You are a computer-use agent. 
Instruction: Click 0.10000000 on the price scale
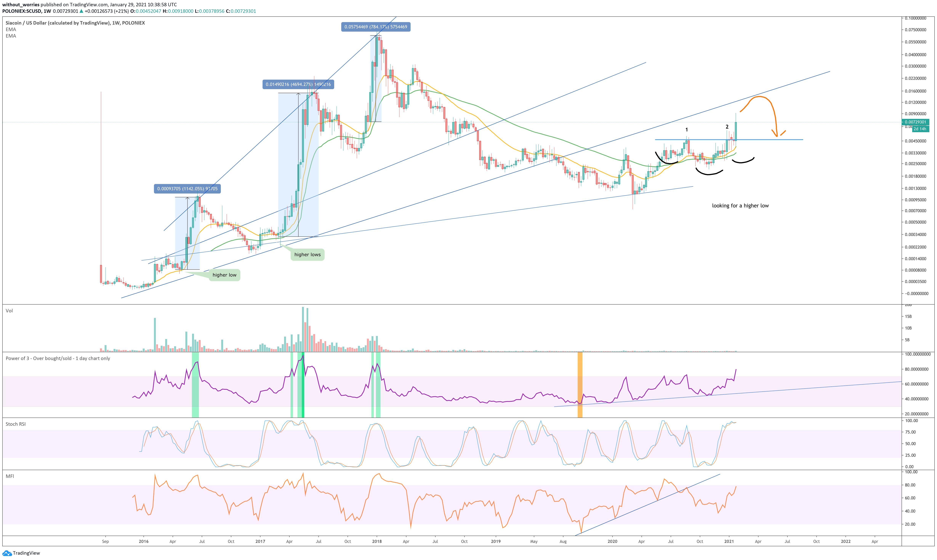[915, 18]
